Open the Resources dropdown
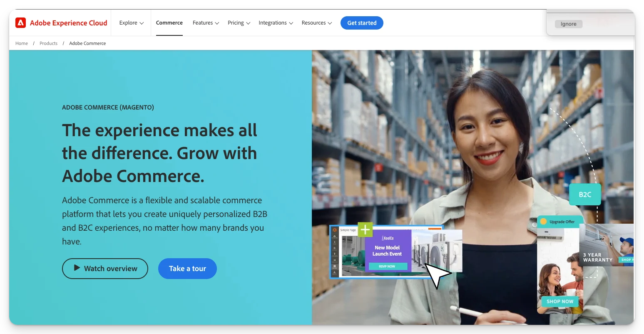This screenshot has height=334, width=644. (x=316, y=23)
